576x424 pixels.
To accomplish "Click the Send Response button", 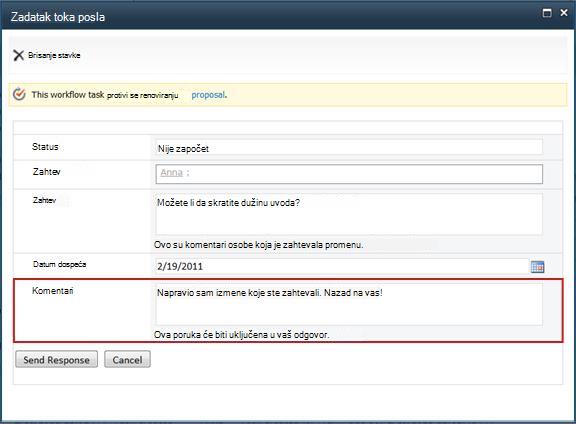I will pos(57,359).
